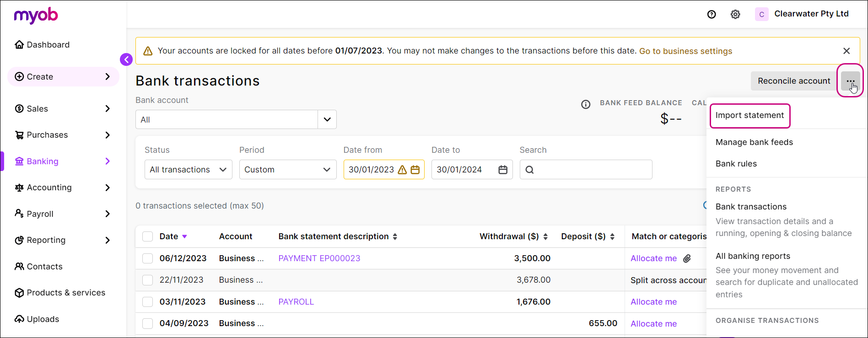Select the 03/11/2023 transaction checkbox
Screen dimensions: 868x338
click(x=147, y=302)
